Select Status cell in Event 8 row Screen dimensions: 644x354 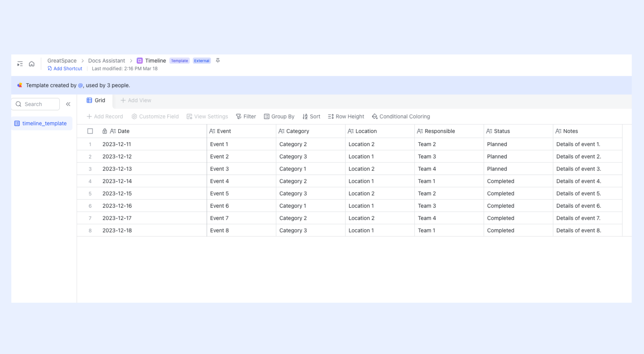[x=519, y=230]
